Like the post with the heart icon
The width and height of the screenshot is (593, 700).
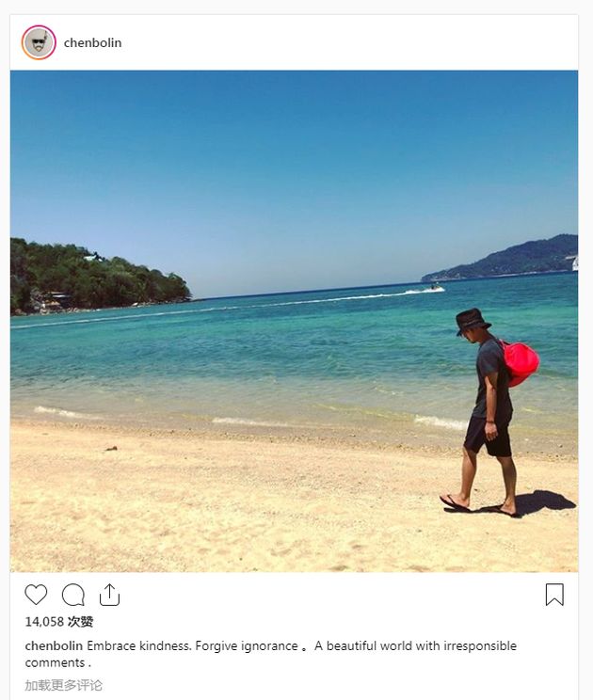36,595
